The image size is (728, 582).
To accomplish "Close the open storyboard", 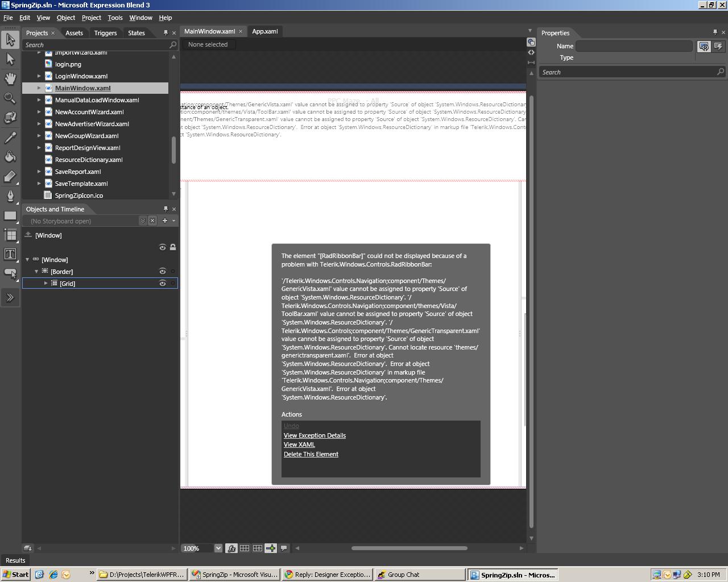I will [x=152, y=221].
